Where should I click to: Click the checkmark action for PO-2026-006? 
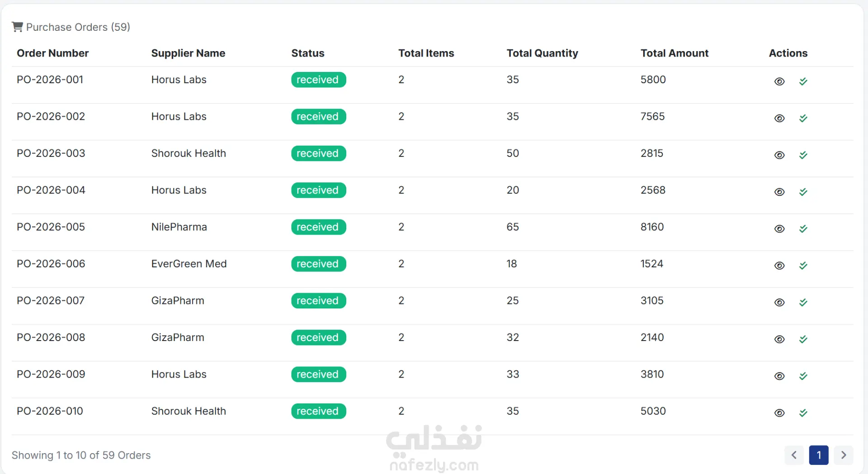[803, 265]
